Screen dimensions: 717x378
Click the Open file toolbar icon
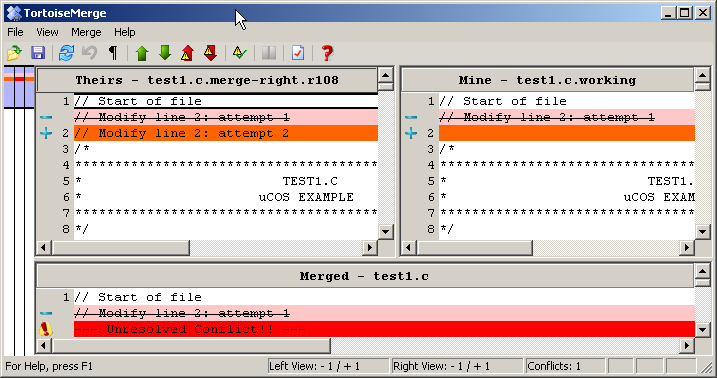(x=14, y=53)
